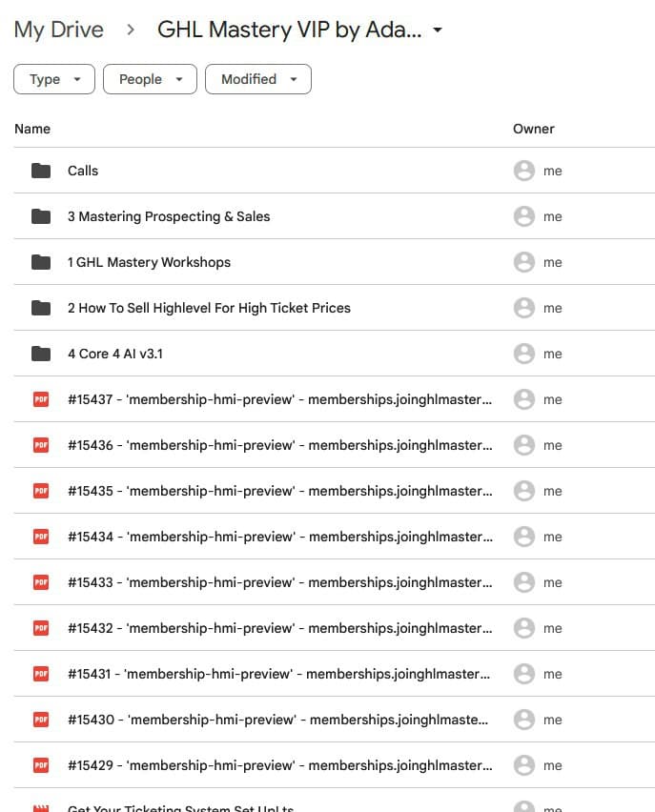Sort files by the Name column header

click(x=32, y=129)
